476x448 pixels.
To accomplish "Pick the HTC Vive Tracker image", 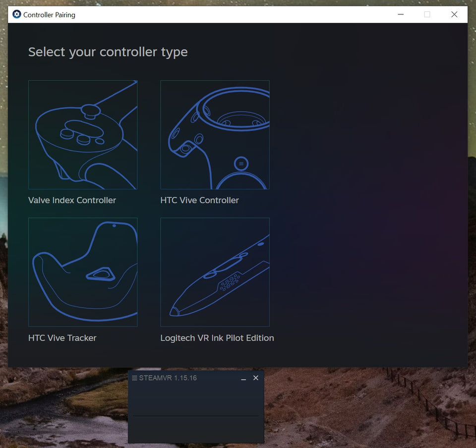I will (x=83, y=272).
